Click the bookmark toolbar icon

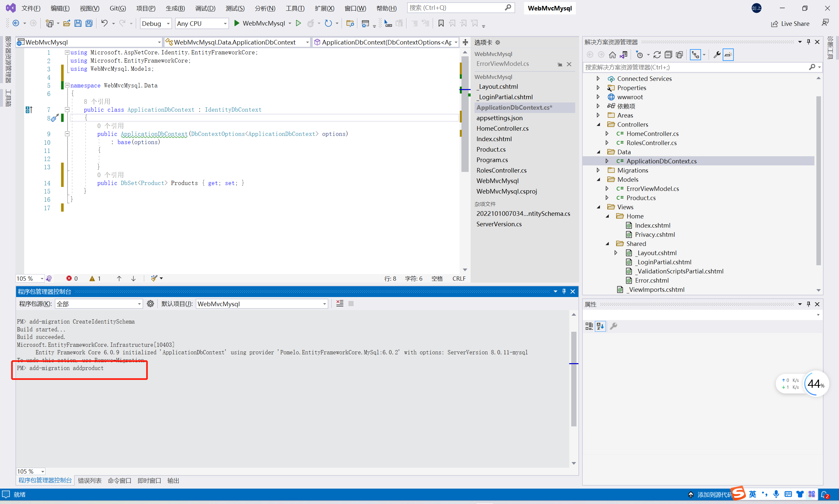[x=441, y=24]
